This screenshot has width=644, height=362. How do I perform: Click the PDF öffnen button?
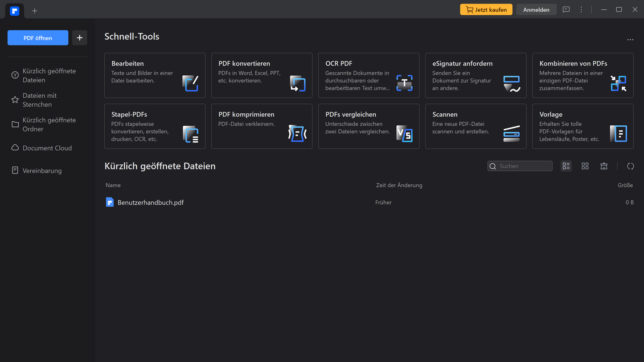pyautogui.click(x=38, y=38)
